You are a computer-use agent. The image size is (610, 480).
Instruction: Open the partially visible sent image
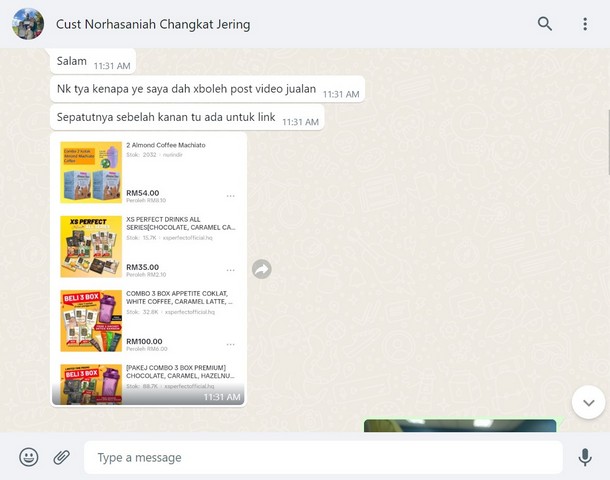[x=459, y=426]
